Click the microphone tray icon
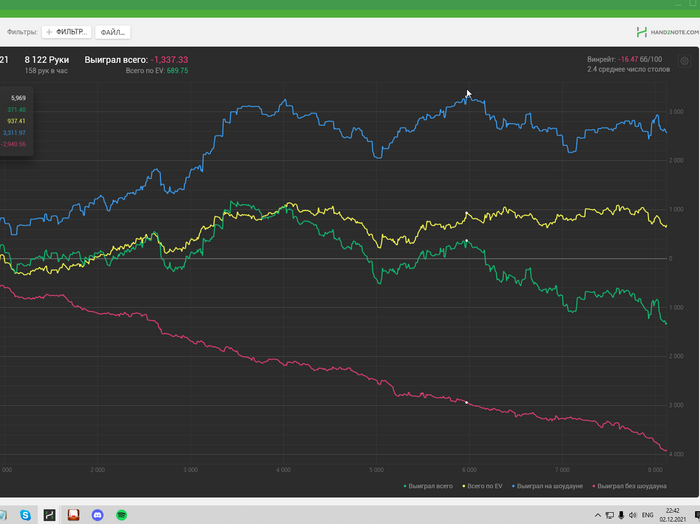 point(621,515)
